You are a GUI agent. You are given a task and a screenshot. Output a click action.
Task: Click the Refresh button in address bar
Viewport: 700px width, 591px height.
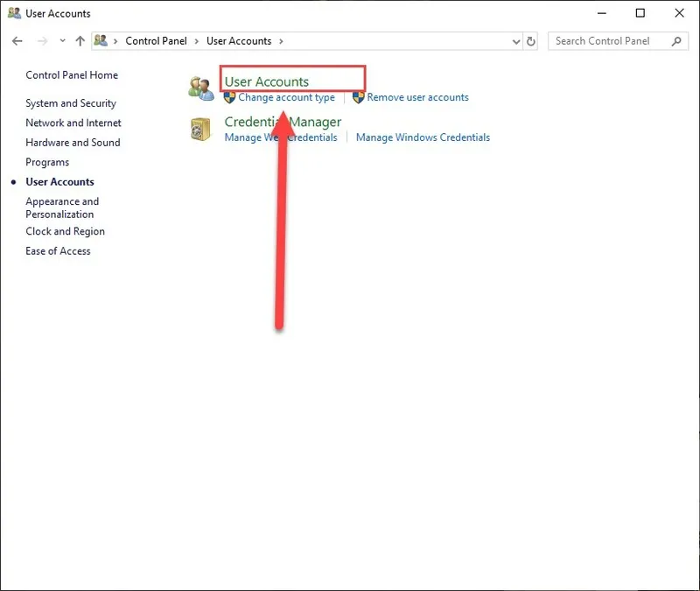pos(531,41)
